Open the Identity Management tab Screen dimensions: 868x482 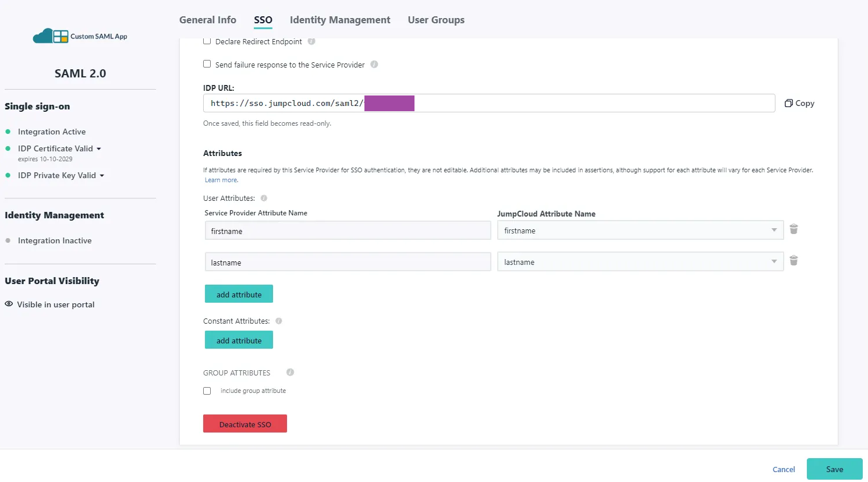point(340,20)
